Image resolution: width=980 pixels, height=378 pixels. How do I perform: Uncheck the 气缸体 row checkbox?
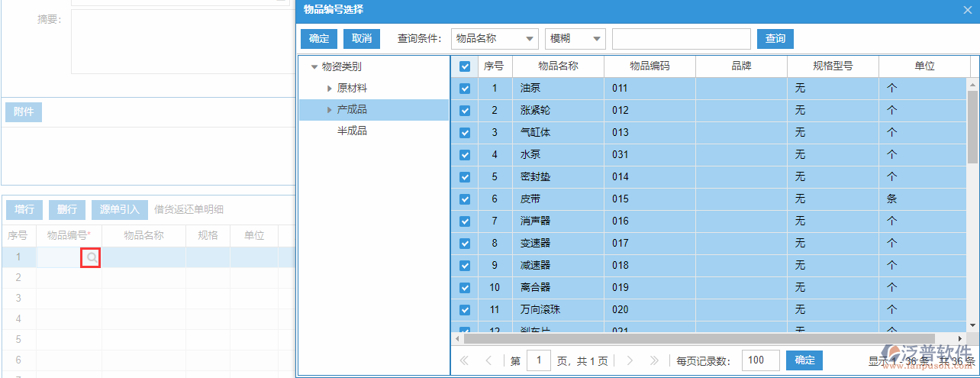(465, 133)
